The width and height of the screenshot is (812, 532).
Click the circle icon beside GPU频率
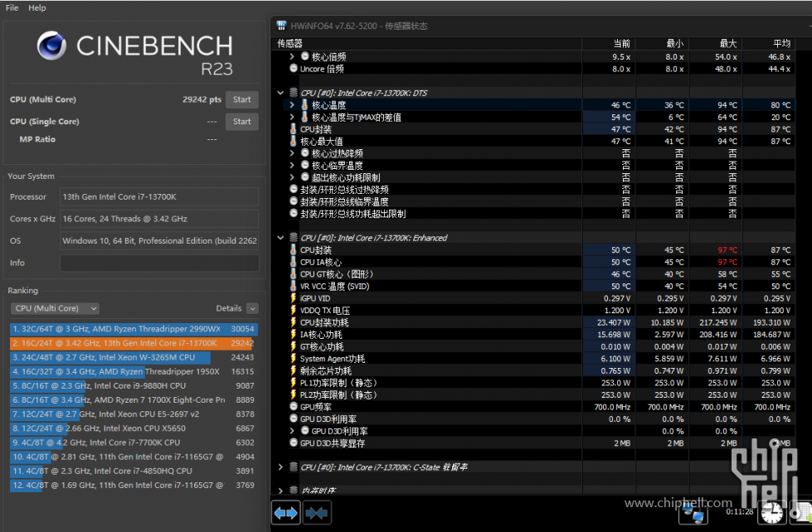click(x=294, y=407)
